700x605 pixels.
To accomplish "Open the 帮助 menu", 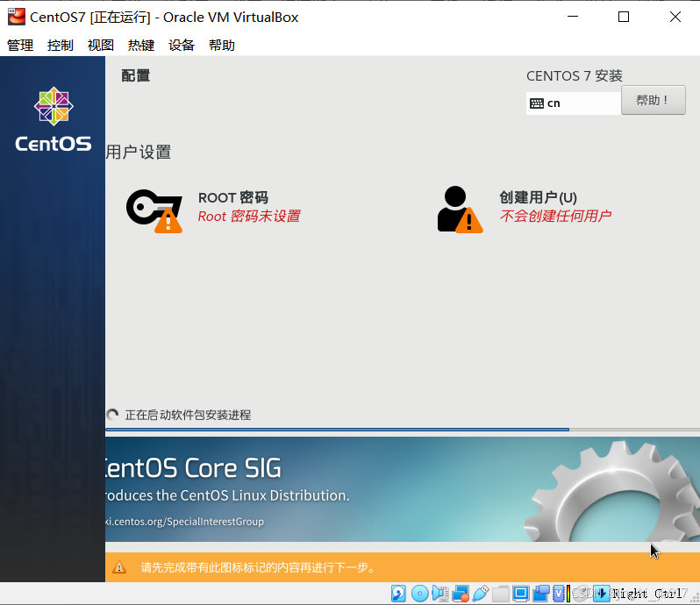I will pyautogui.click(x=221, y=45).
